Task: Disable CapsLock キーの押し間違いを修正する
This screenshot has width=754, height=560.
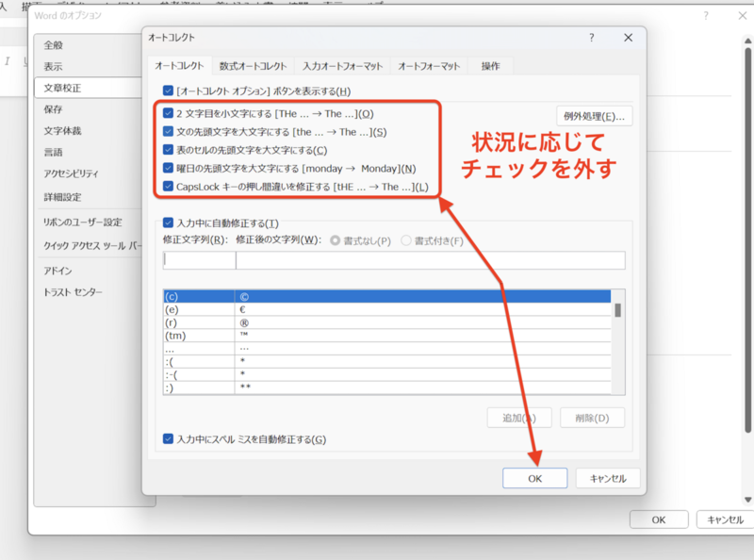Action: 168,186
